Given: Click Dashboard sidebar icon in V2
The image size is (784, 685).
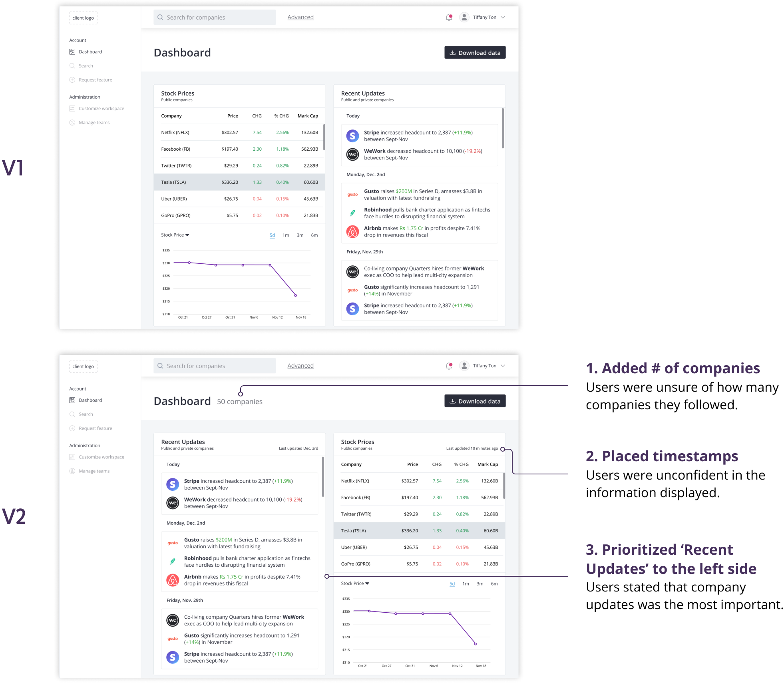Looking at the screenshot, I should click(72, 400).
